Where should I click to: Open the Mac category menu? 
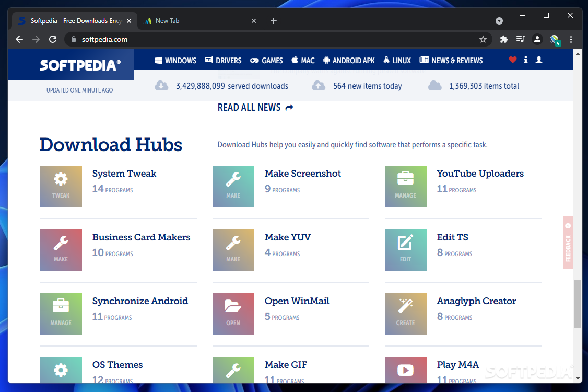pos(303,61)
